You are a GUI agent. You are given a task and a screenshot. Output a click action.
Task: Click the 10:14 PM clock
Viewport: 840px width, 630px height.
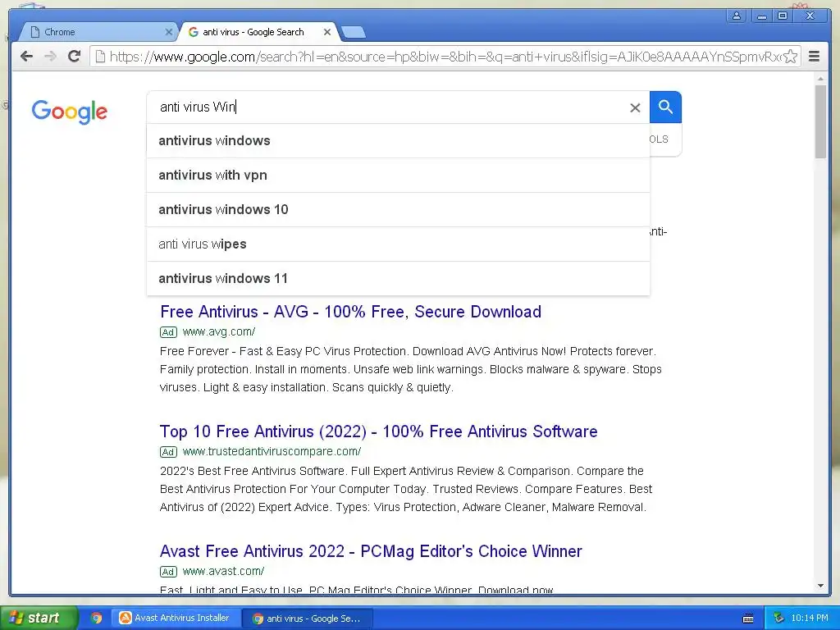click(x=810, y=618)
